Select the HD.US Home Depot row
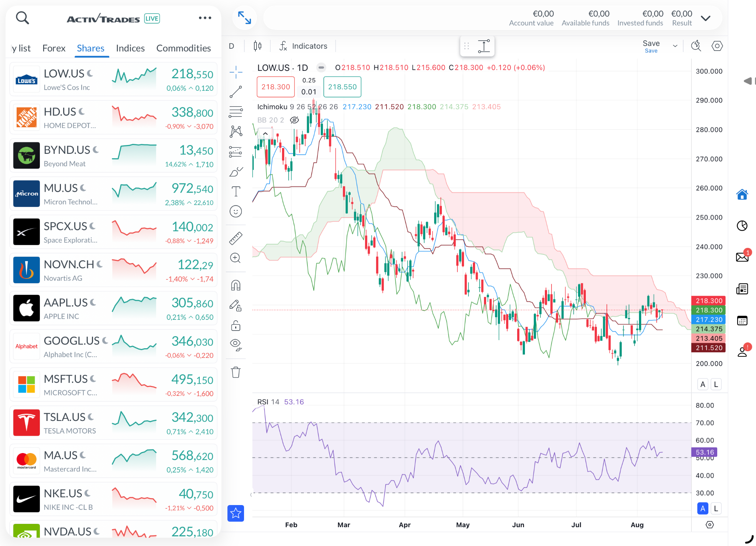 click(113, 118)
